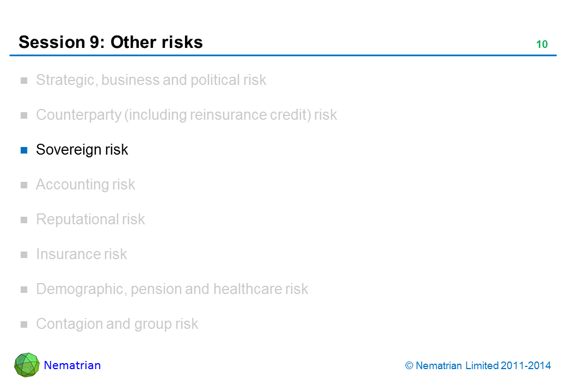Image resolution: width=566 pixels, height=392 pixels.
Task: Click the Nematrian Limited copyright notice
Action: [x=478, y=366]
